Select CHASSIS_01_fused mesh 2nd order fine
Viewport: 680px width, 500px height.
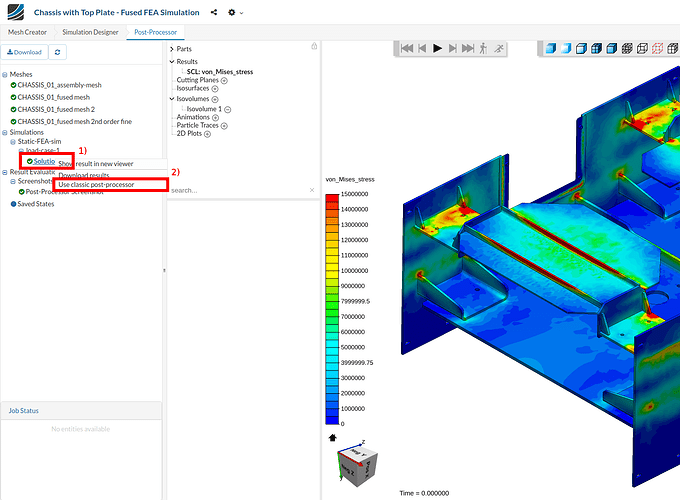pyautogui.click(x=75, y=121)
